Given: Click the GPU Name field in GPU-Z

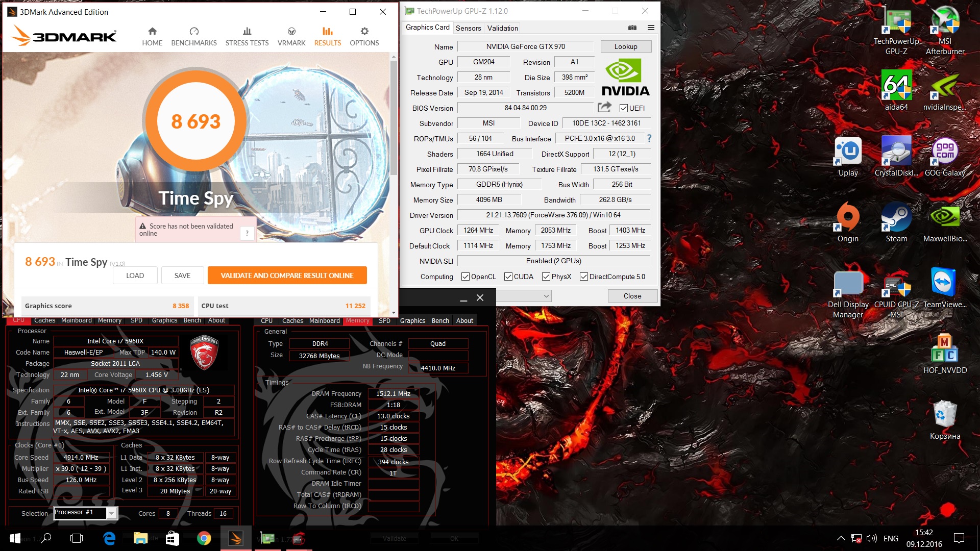Looking at the screenshot, I should coord(525,46).
